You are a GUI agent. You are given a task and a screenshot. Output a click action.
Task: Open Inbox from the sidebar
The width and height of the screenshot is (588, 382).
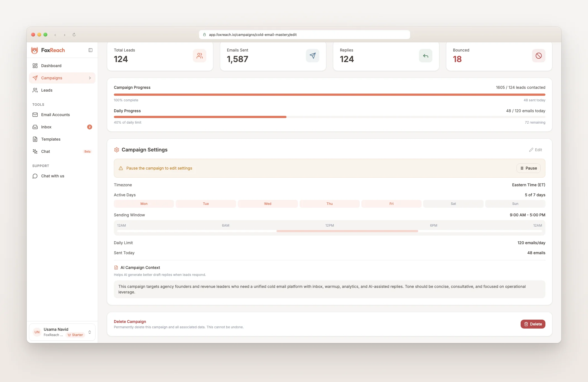(x=46, y=127)
